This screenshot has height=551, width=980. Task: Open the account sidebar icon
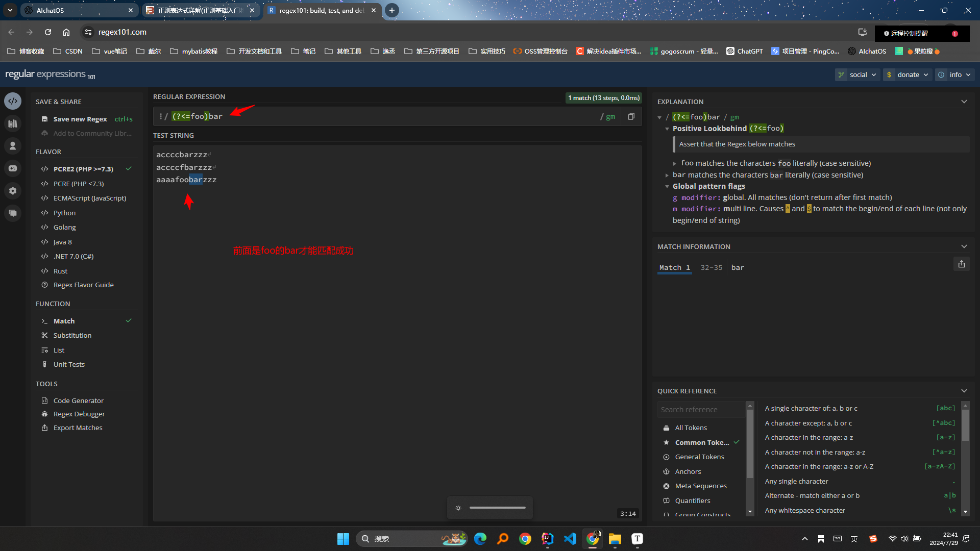13,146
